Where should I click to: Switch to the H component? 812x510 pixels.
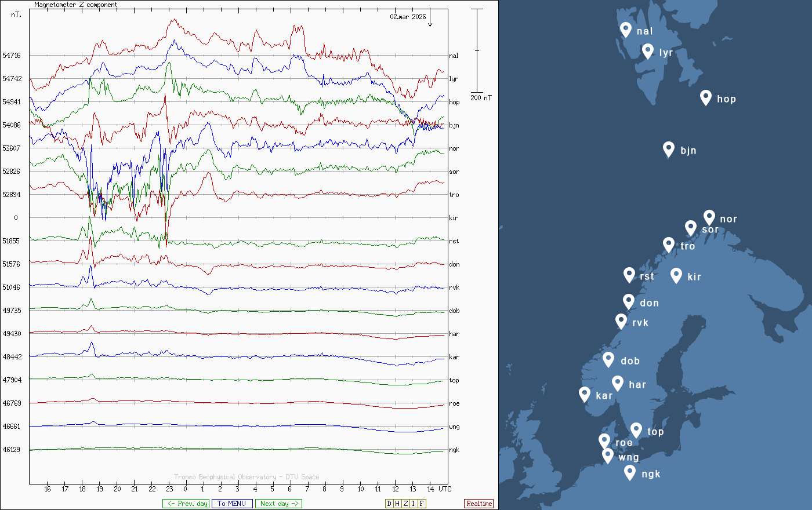[x=397, y=504]
